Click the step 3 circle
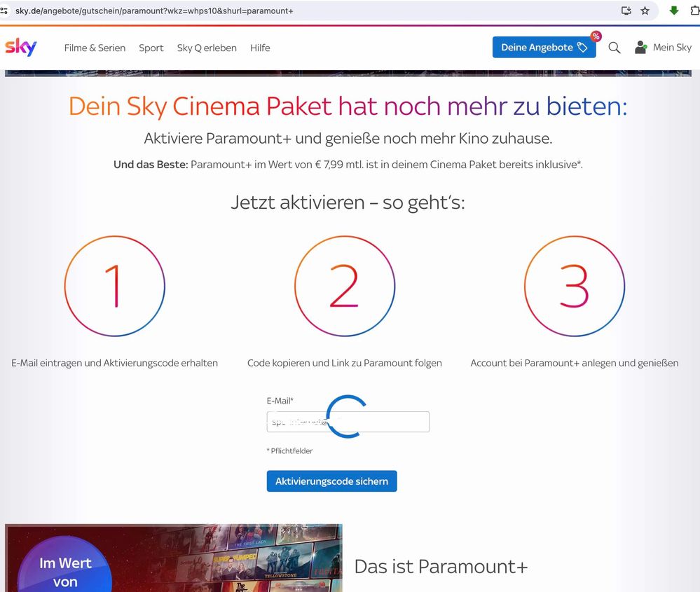This screenshot has width=700, height=592. (x=575, y=286)
